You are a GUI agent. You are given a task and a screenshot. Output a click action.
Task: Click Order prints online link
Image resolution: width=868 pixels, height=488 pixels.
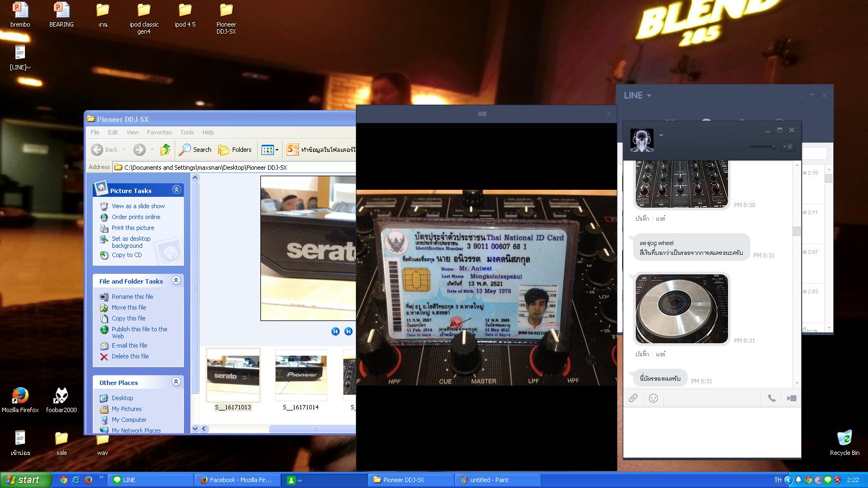point(136,217)
